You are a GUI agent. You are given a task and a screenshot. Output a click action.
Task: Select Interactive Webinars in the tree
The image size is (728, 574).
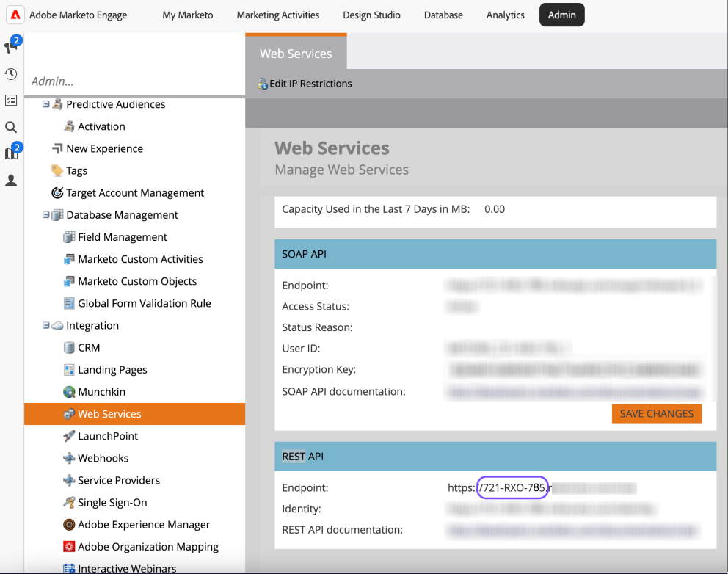(127, 568)
